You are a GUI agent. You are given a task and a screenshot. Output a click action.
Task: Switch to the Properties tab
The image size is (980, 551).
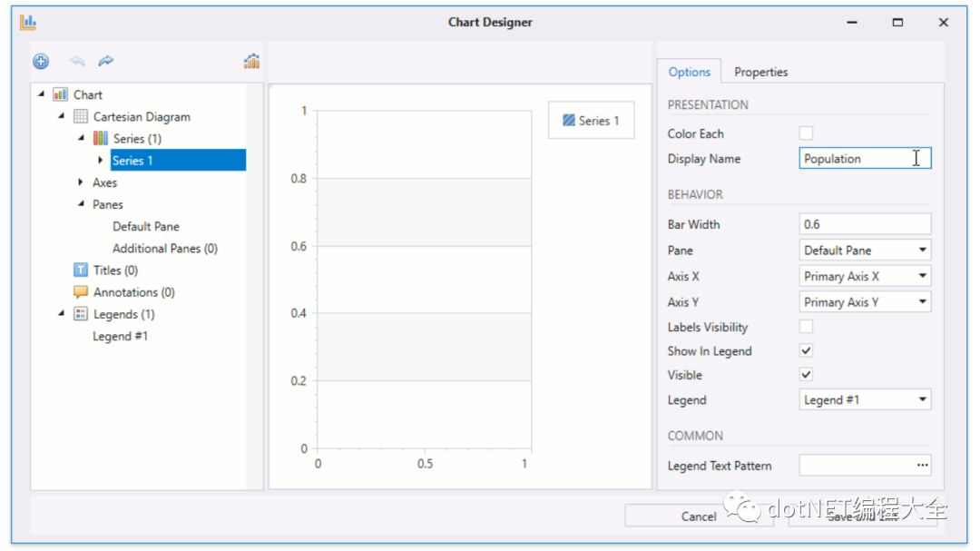pos(760,72)
